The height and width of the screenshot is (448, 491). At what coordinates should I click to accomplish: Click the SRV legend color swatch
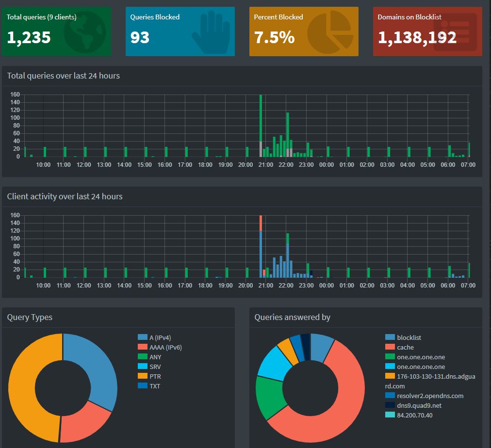point(143,367)
